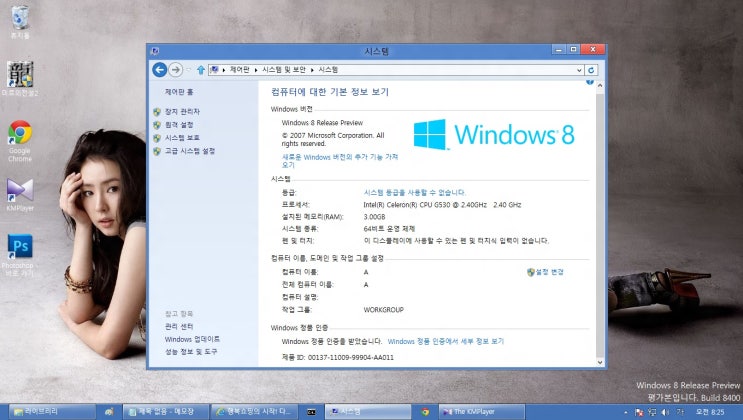Open the recent locations dropdown beside forward arrow
Image resolution: width=743 pixels, height=420 pixels.
tap(188, 70)
